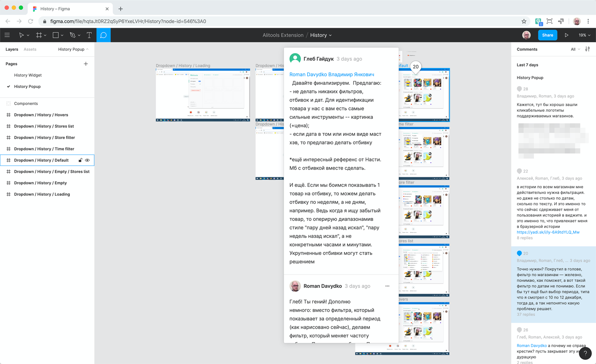Switch to the Assets tab
The image size is (596, 364).
pyautogui.click(x=30, y=49)
